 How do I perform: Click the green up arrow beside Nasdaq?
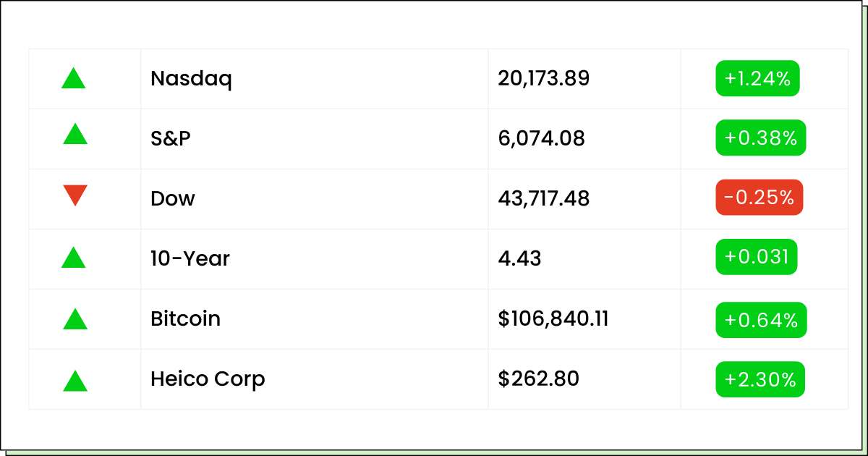(x=74, y=79)
